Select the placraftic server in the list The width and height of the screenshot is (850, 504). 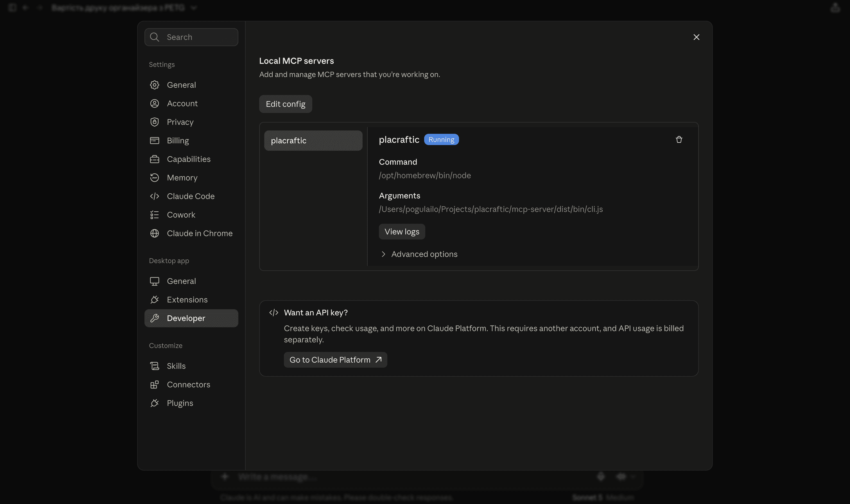313,141
